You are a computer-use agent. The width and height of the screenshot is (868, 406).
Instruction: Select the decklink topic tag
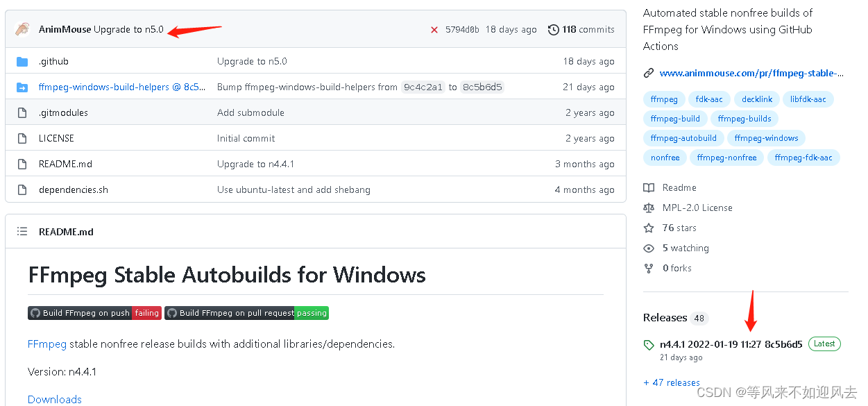pos(757,99)
